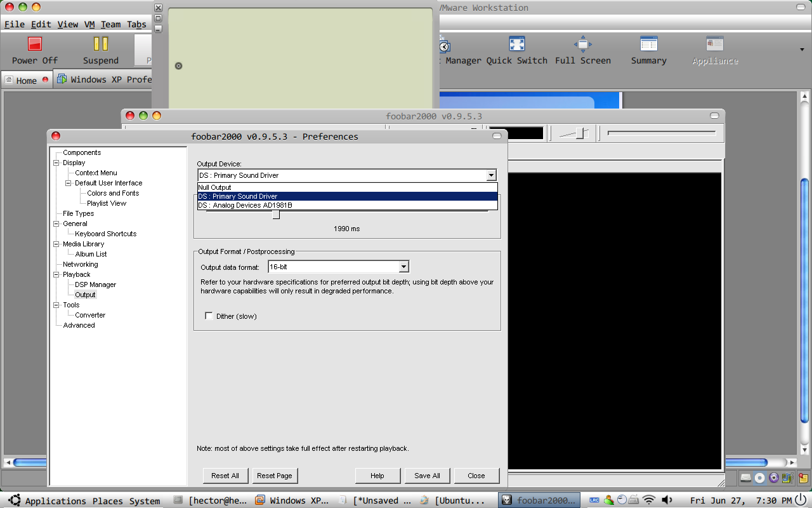
Task: Enable the Dither (slow) checkbox
Action: [209, 316]
